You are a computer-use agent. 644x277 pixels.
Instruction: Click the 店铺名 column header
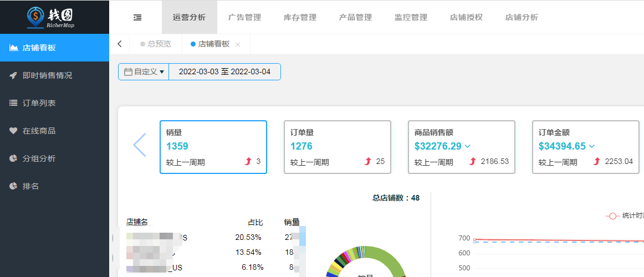point(137,222)
